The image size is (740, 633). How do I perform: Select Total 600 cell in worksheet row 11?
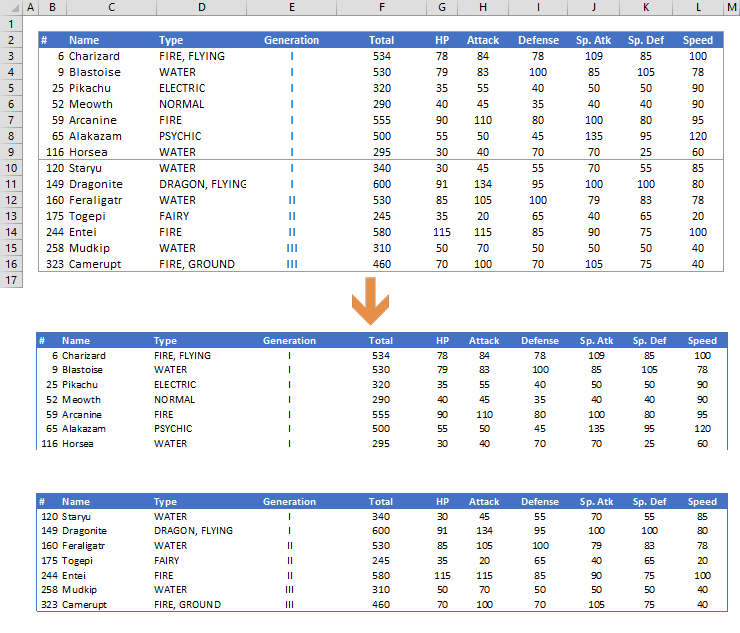tap(381, 184)
